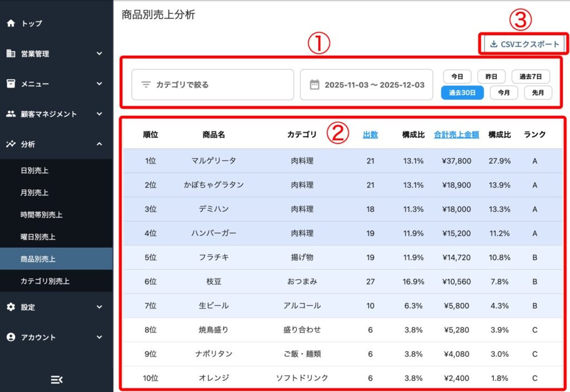Collapse the 分析 section chevron
The image size is (570, 392).
point(99,144)
